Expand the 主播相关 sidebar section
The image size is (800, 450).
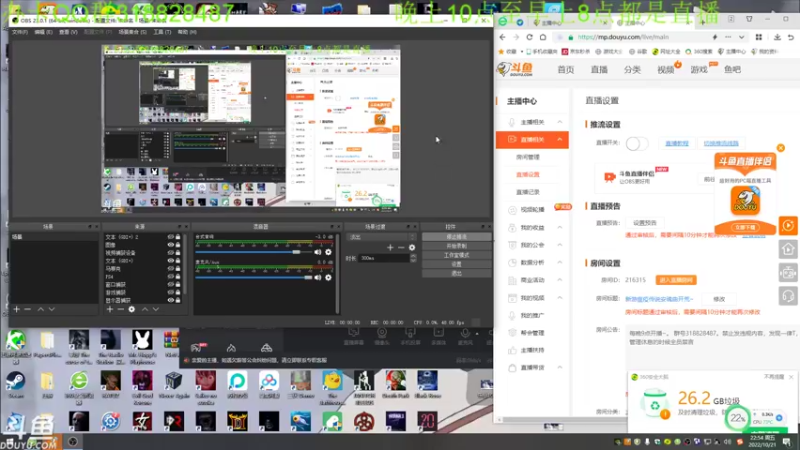(560, 122)
